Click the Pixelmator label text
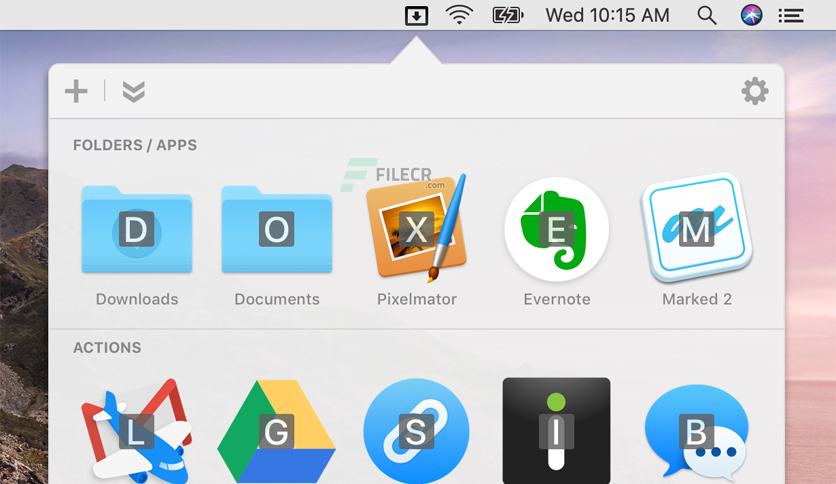 pos(417,299)
